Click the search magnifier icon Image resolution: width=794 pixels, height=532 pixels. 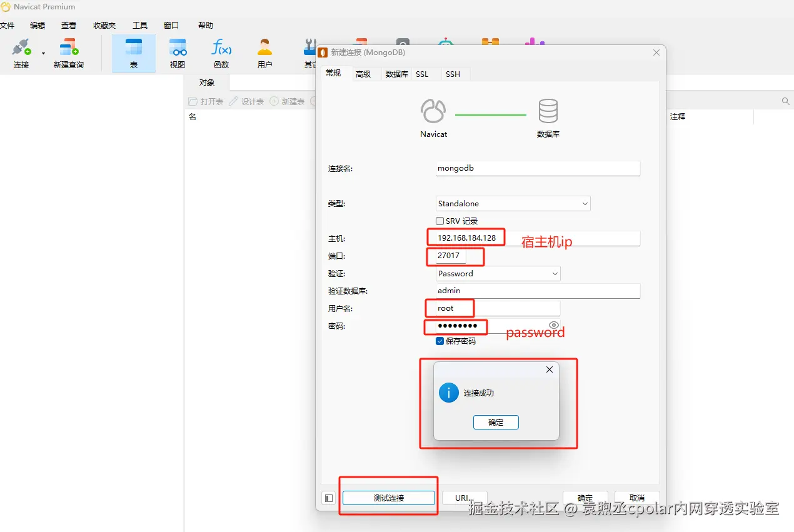pyautogui.click(x=786, y=101)
